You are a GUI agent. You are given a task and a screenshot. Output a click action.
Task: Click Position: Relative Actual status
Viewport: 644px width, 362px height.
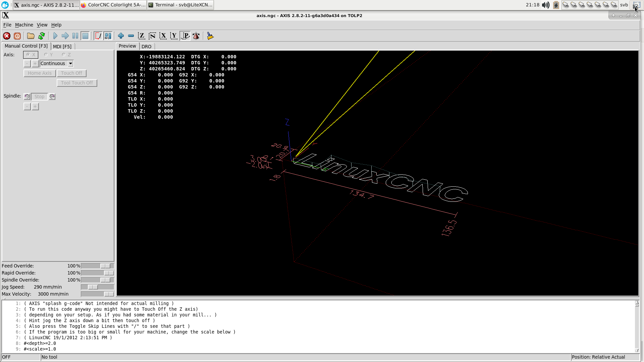click(598, 357)
